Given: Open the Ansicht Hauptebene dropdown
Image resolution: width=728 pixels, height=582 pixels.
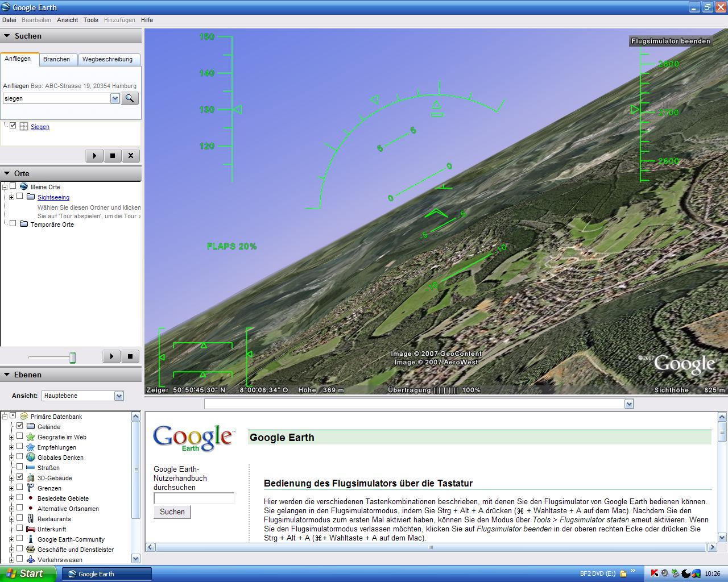Looking at the screenshot, I should 119,396.
